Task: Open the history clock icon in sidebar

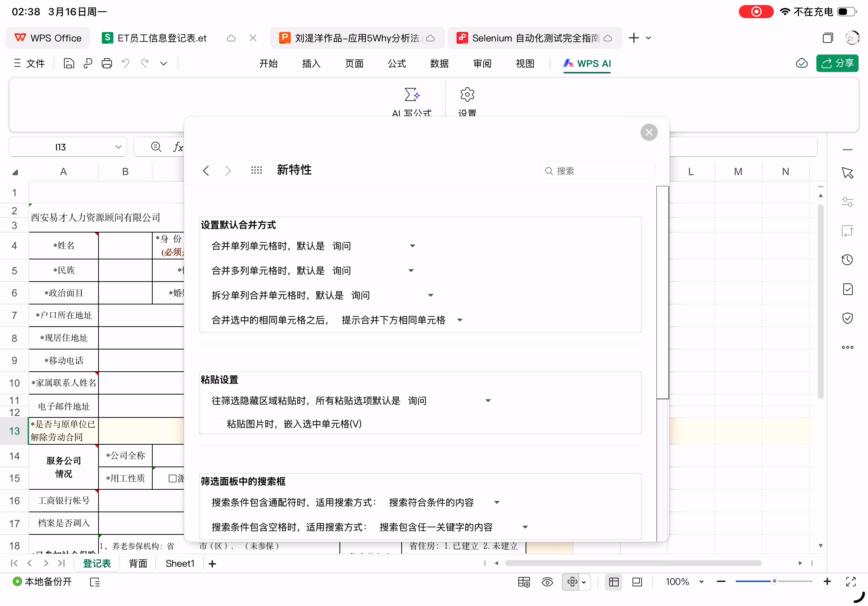Action: coord(847,260)
